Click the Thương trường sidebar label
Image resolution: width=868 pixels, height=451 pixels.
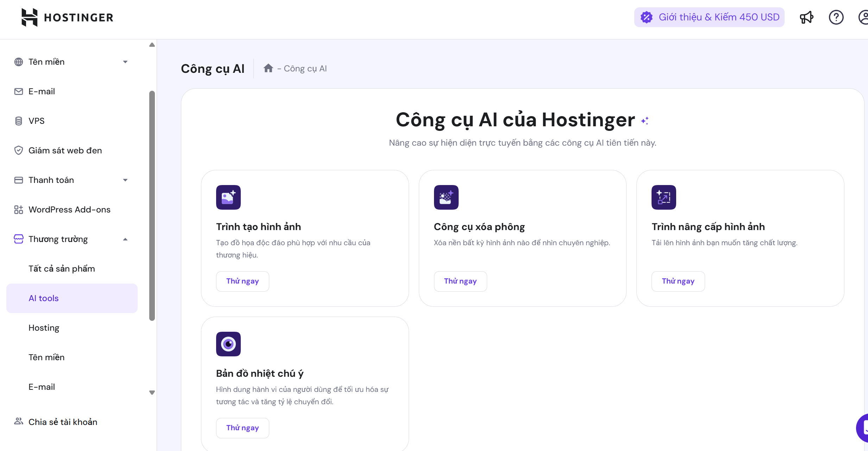(58, 240)
